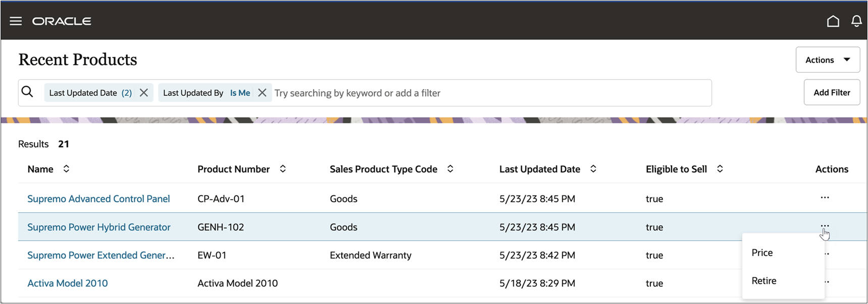
Task: Select Price from the row context menu
Action: [762, 252]
